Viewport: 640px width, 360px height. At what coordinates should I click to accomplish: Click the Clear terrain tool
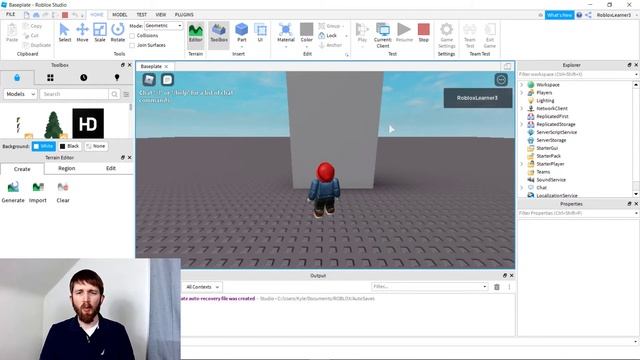coord(63,192)
